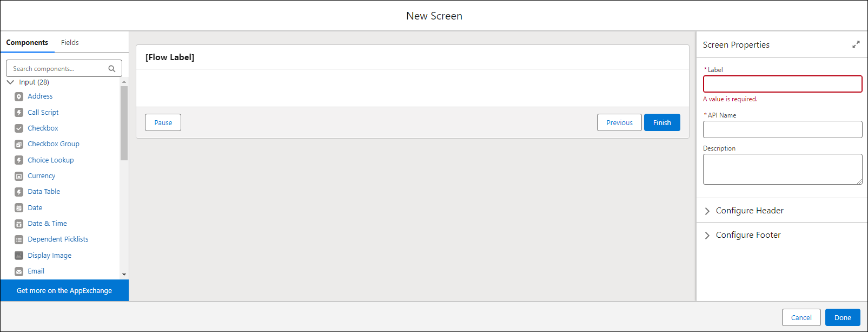
Task: Select the Call Script lightning icon
Action: tap(19, 113)
